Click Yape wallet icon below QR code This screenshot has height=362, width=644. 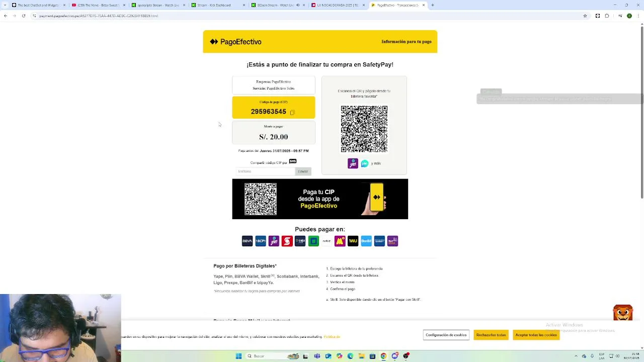tap(353, 163)
